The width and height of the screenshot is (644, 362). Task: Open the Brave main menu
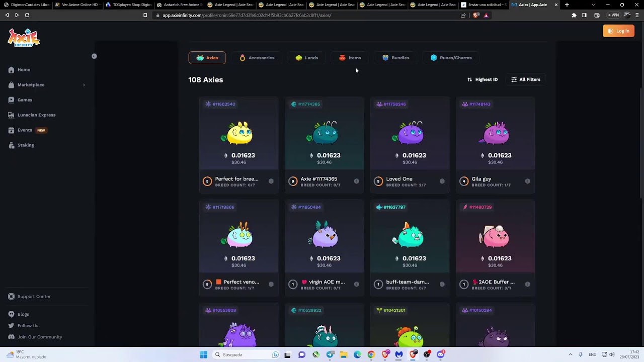[x=637, y=15]
